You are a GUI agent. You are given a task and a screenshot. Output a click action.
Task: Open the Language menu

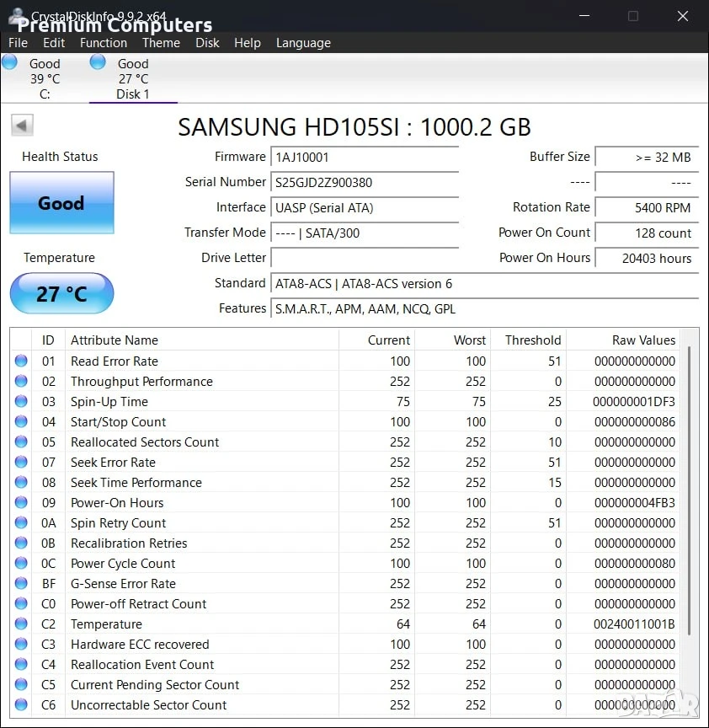(303, 43)
